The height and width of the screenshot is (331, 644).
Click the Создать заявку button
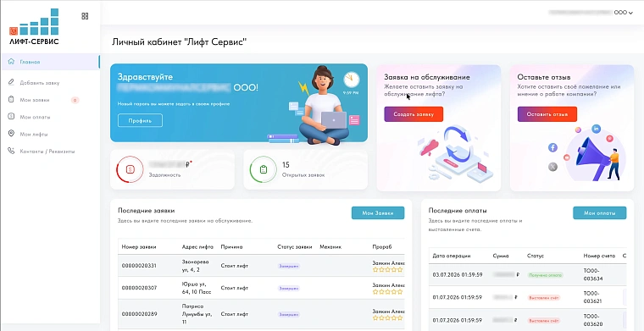click(x=414, y=114)
